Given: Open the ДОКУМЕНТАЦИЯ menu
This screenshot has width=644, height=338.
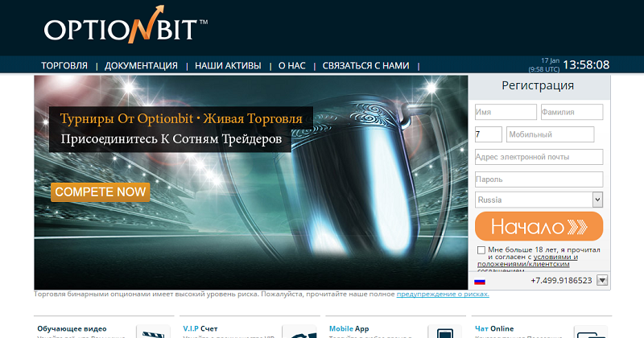Looking at the screenshot, I should pyautogui.click(x=141, y=66).
